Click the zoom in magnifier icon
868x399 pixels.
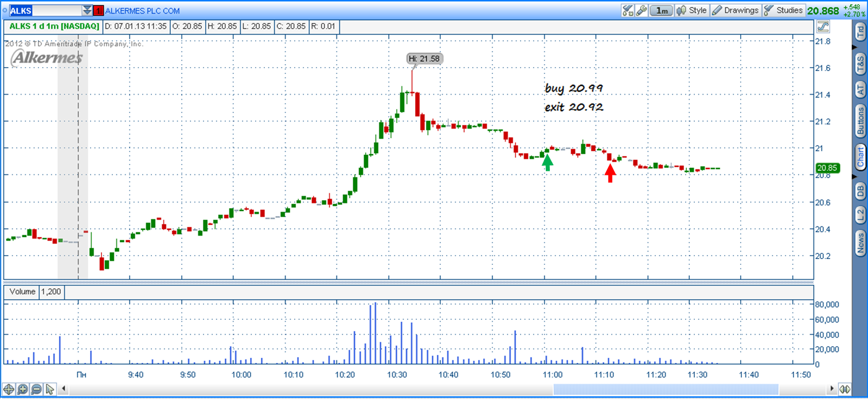click(23, 389)
